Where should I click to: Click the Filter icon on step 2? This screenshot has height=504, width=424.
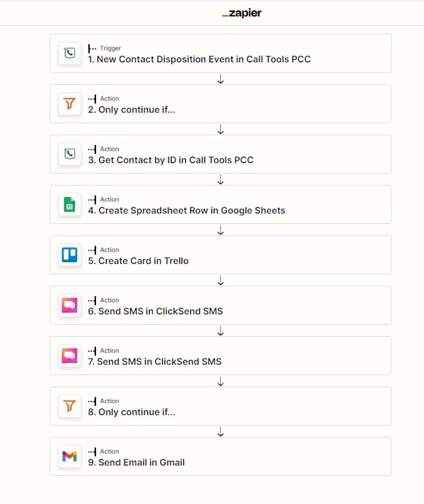click(x=69, y=104)
